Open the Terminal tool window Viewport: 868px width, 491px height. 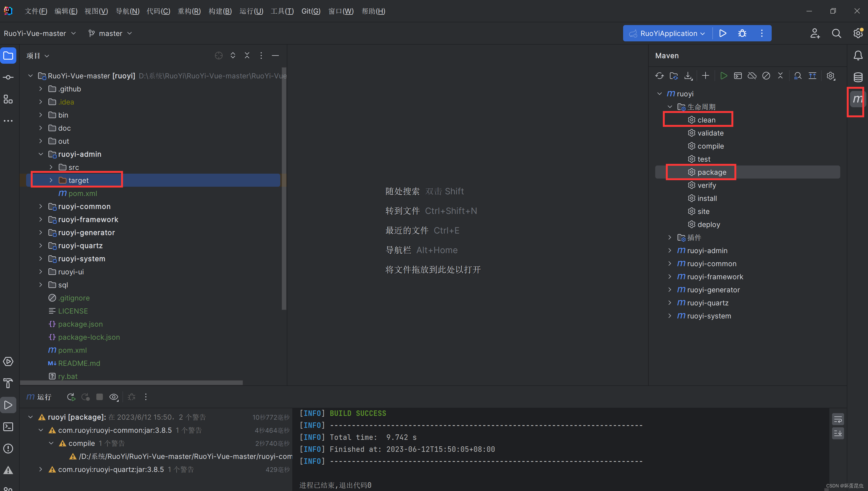[x=8, y=426]
